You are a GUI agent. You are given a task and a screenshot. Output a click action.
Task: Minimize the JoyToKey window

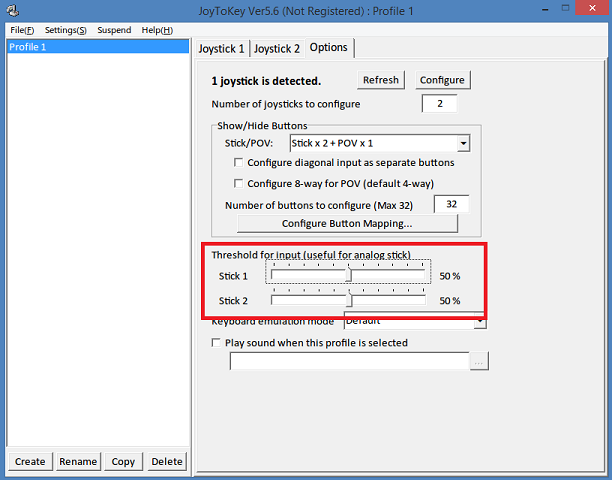point(545,9)
